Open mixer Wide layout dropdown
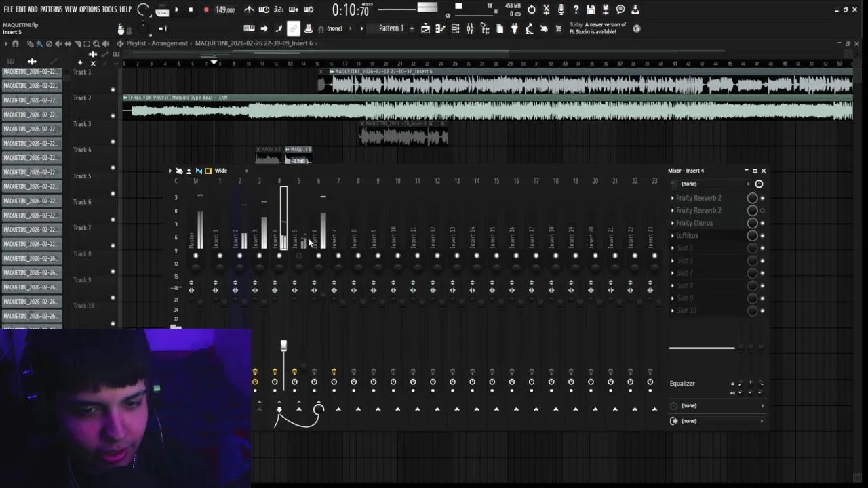Screen dimensions: 868x488 point(220,171)
